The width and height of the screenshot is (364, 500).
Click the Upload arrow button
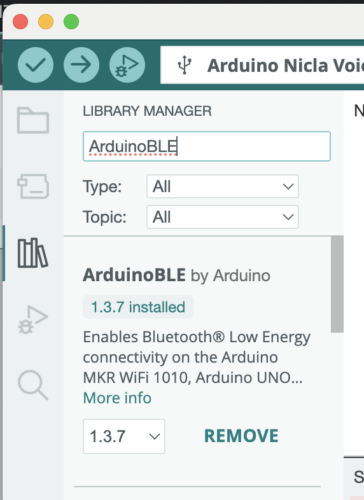pyautogui.click(x=81, y=65)
